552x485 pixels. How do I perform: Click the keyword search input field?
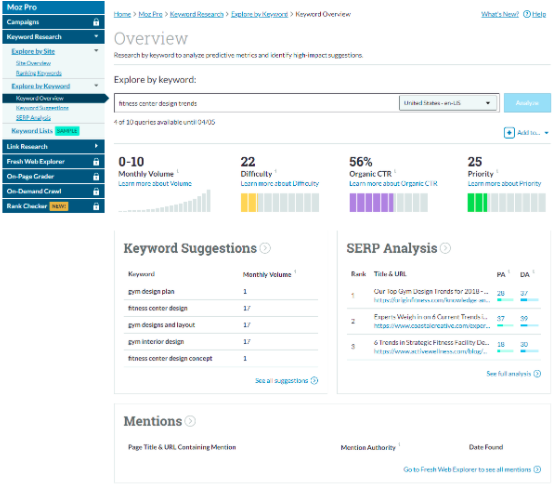point(257,103)
